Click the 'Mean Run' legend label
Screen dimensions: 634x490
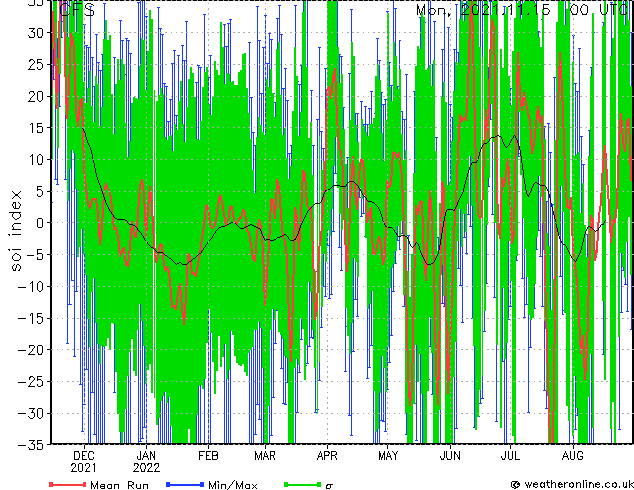119,485
